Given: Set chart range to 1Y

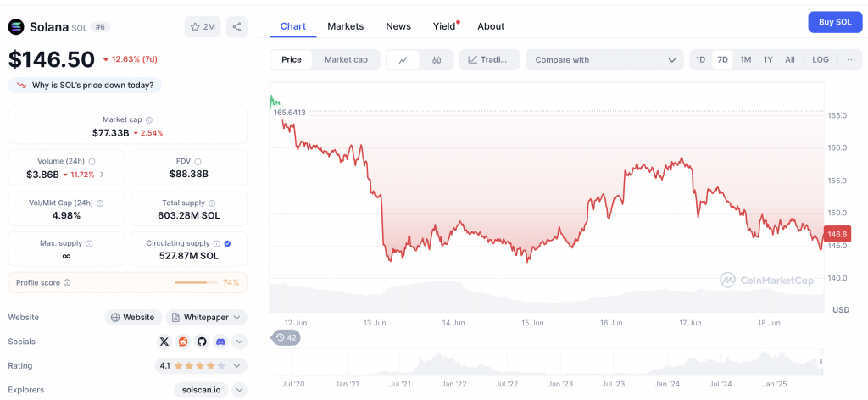Looking at the screenshot, I should (768, 60).
